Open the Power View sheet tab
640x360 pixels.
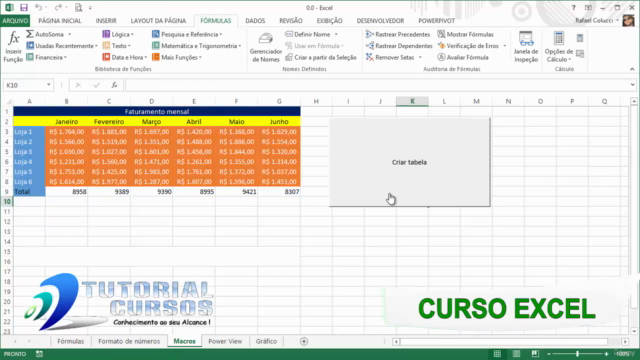225,341
